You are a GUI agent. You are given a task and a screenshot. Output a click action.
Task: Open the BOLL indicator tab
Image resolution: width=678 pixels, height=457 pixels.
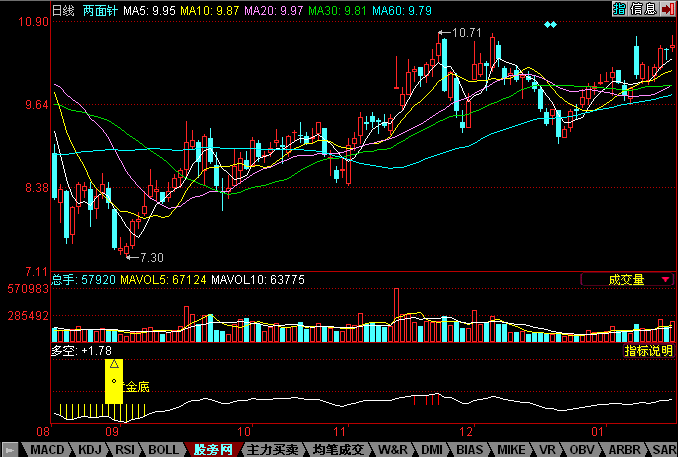pyautogui.click(x=165, y=450)
